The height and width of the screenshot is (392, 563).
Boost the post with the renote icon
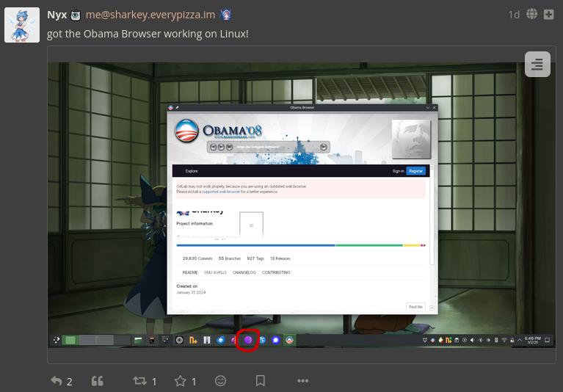click(139, 381)
